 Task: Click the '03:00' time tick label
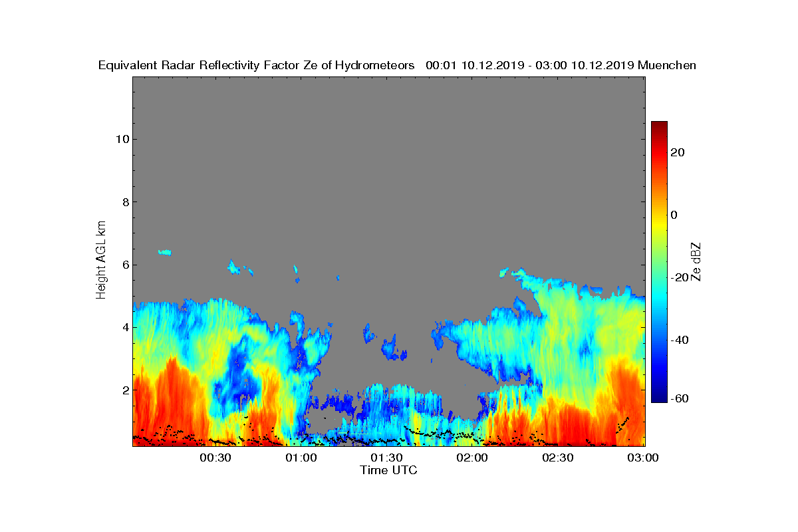644,458
